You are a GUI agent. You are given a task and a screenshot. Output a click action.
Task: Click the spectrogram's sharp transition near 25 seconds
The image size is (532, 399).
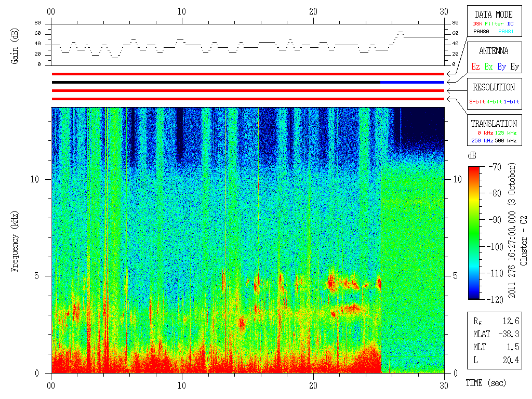point(381,240)
